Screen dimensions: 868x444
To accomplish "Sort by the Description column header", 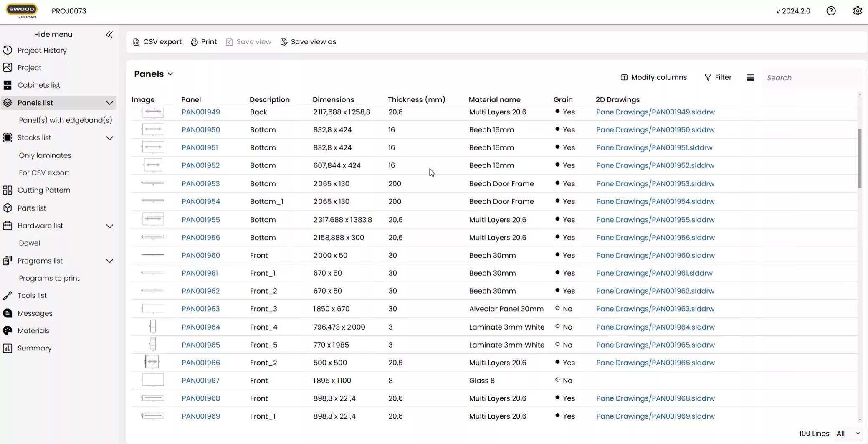I will coord(269,100).
